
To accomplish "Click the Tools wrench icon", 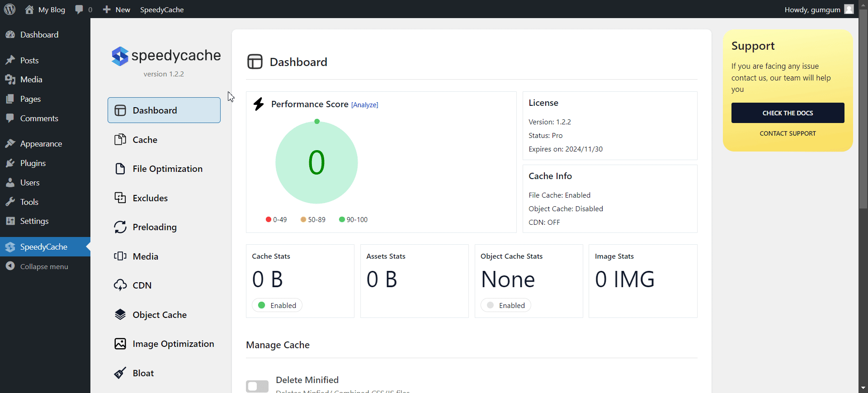I will (10, 202).
